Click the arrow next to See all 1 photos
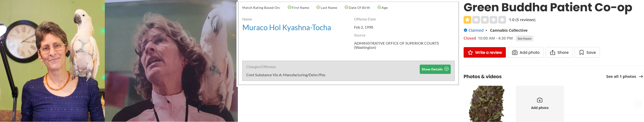 pyautogui.click(x=640, y=76)
